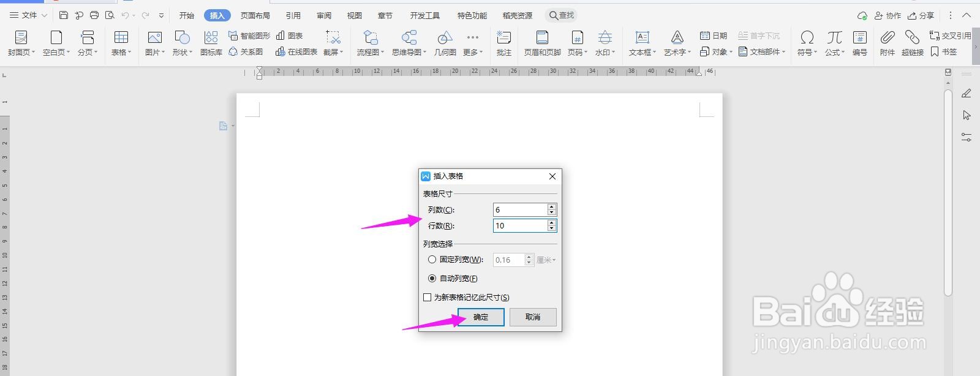Open the 特色功能 features tab

pos(472,15)
